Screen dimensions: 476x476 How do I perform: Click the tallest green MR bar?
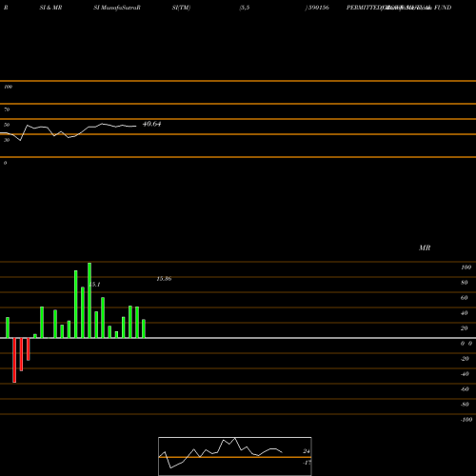89,300
